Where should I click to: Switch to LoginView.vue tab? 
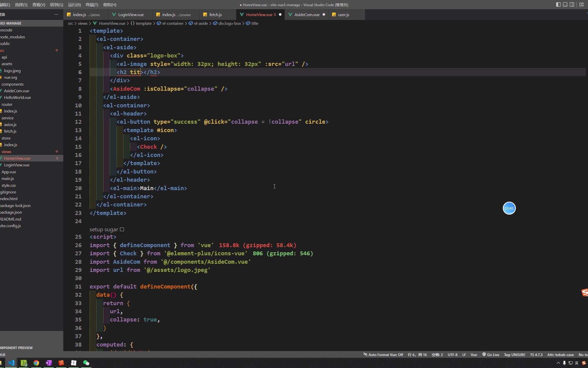tap(130, 15)
